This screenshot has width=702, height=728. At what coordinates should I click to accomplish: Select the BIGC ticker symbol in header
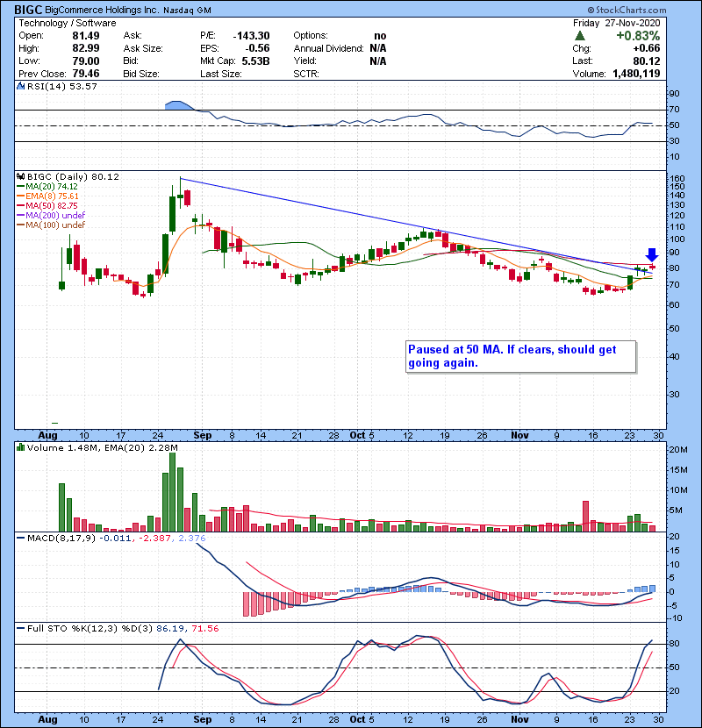(x=28, y=10)
